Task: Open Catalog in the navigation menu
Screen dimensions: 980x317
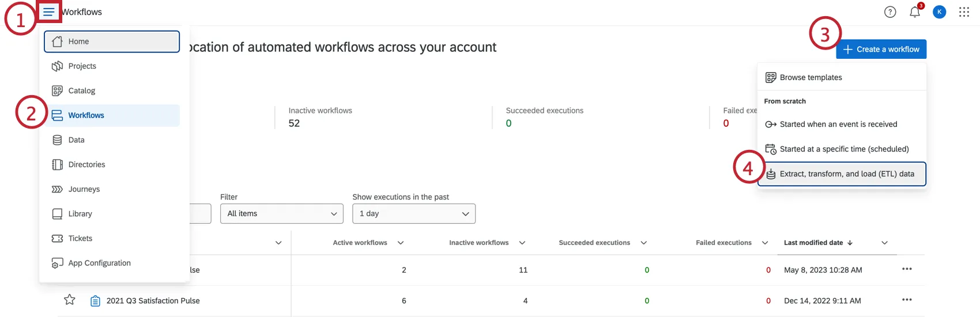Action: [x=82, y=91]
